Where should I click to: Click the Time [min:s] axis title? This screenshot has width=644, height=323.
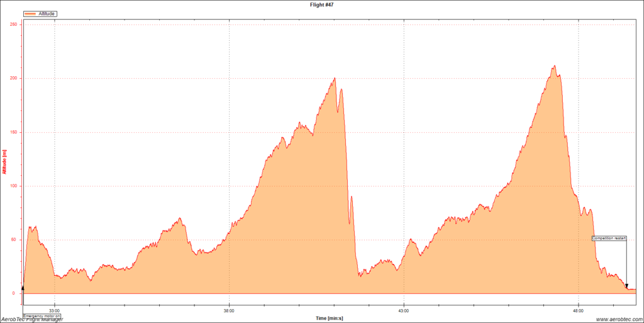pos(329,318)
